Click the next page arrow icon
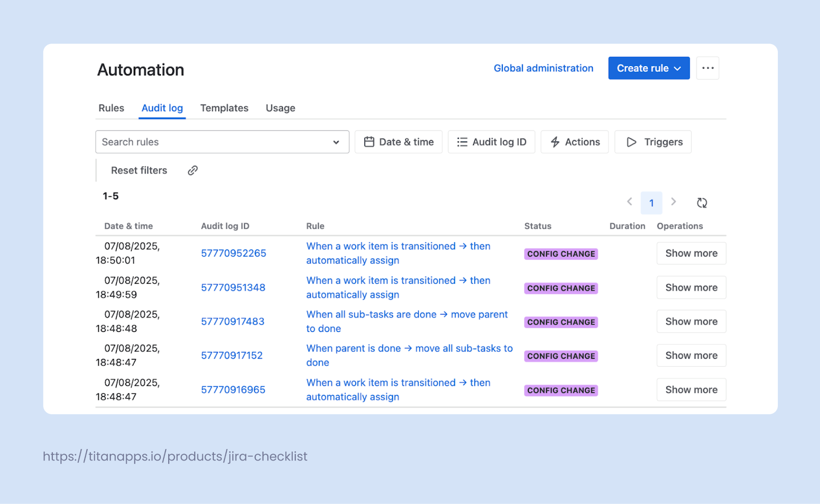Screen dimensions: 820x504 [x=673, y=202]
